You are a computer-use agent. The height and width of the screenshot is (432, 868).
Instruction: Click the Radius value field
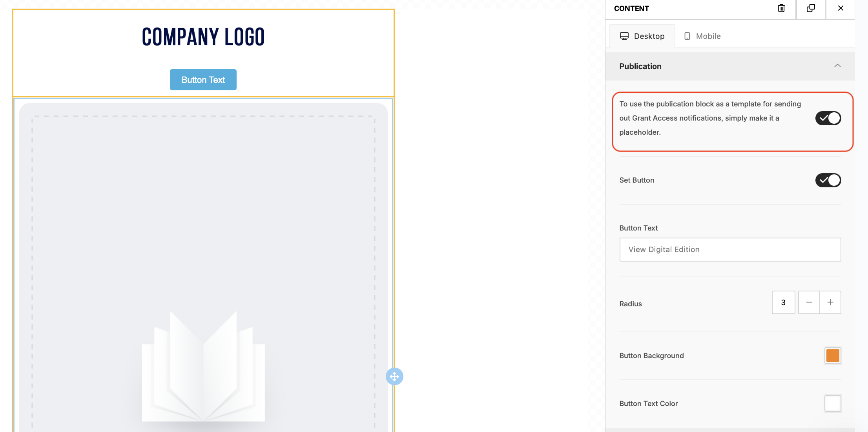783,302
